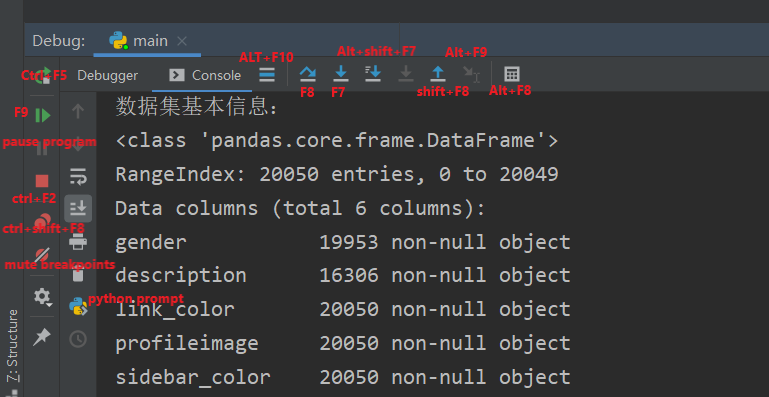Stop the debug process red square
Image resolution: width=769 pixels, height=397 pixels.
(42, 181)
